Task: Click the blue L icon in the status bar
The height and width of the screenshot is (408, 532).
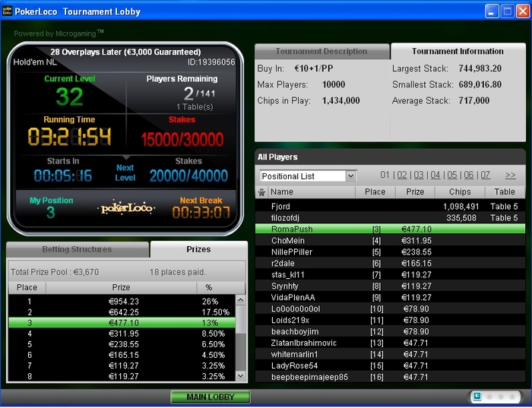Action: click(x=477, y=397)
